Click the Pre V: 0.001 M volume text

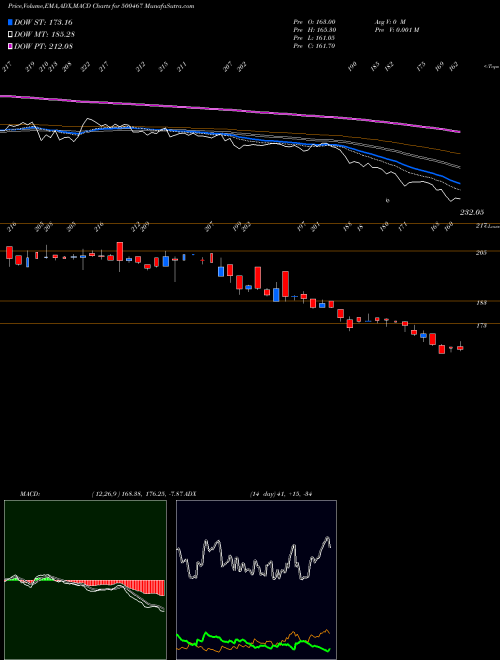coord(397,30)
